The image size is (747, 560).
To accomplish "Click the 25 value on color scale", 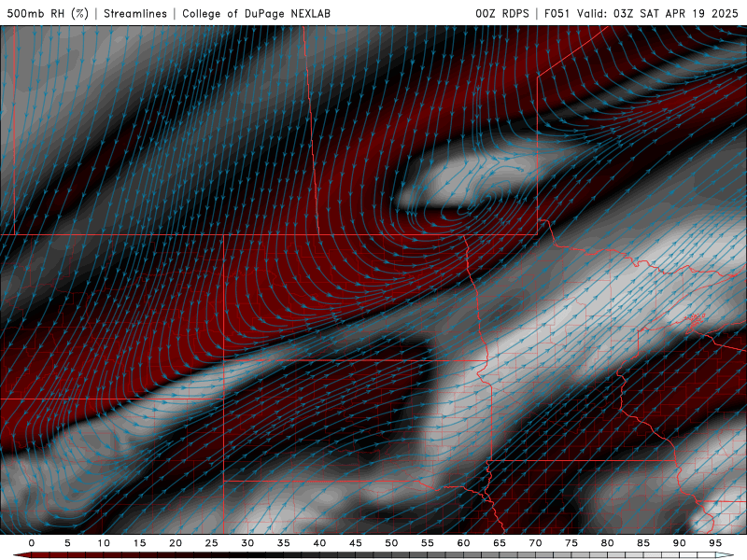I will coord(212,543).
